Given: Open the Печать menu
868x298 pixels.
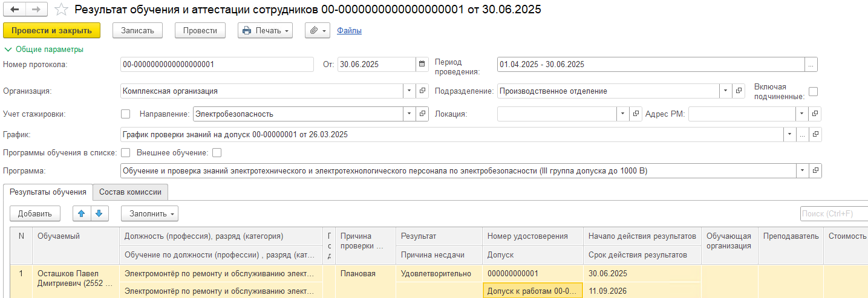Looking at the screenshot, I should (265, 30).
